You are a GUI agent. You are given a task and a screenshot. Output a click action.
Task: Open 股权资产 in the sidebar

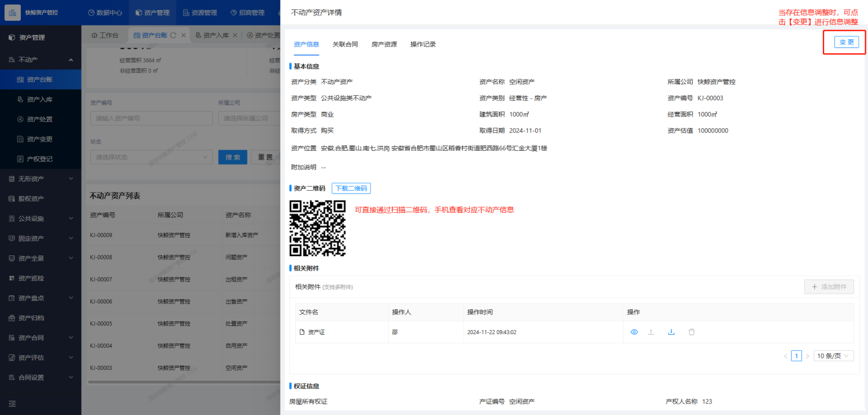[41, 198]
